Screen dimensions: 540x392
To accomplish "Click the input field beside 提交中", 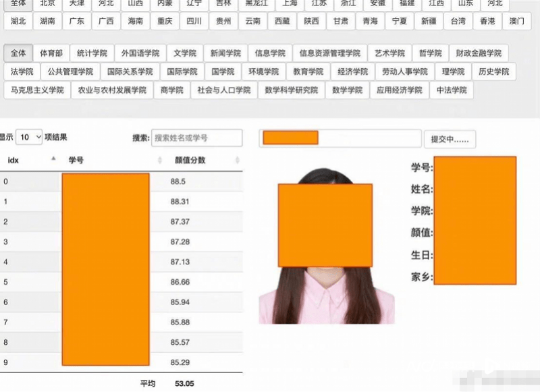I will coord(340,138).
